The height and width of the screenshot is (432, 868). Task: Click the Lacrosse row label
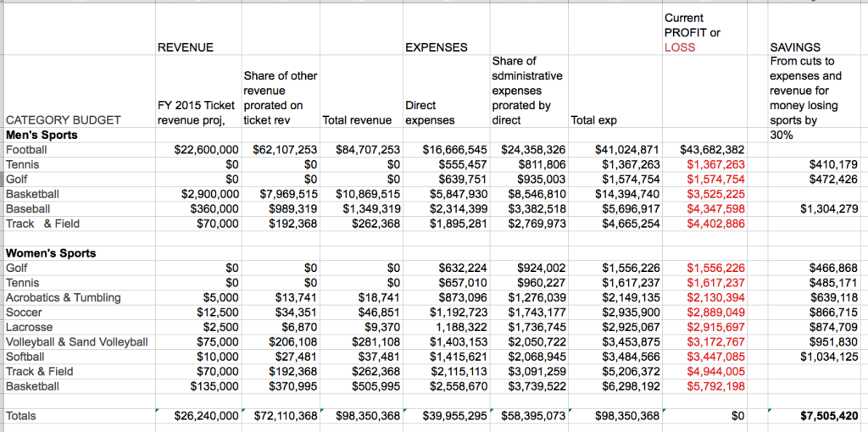[29, 327]
